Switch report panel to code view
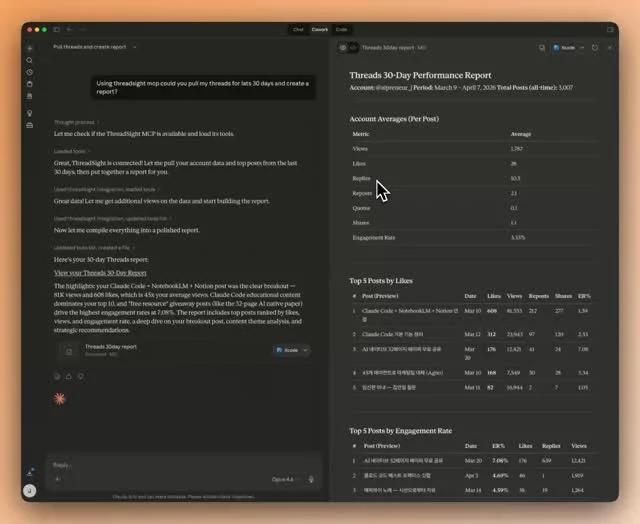 tap(353, 48)
